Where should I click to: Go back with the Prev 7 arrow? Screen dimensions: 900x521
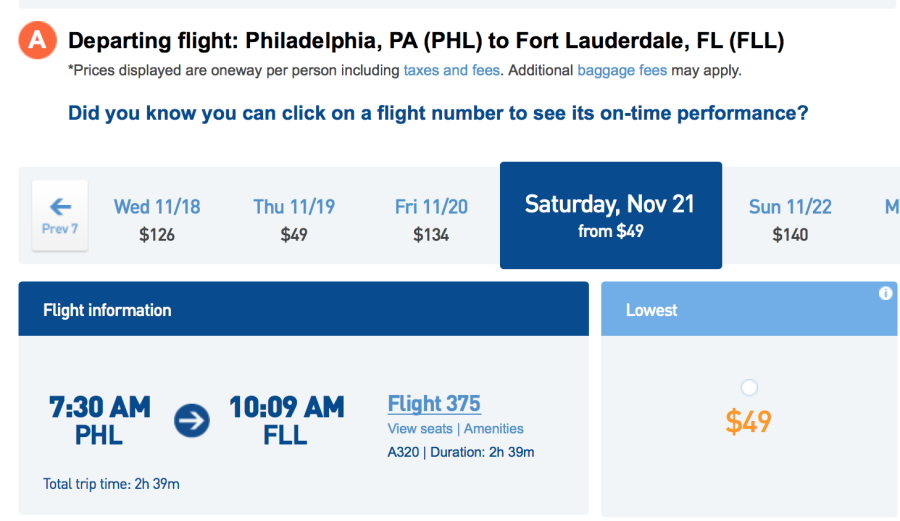(x=60, y=215)
